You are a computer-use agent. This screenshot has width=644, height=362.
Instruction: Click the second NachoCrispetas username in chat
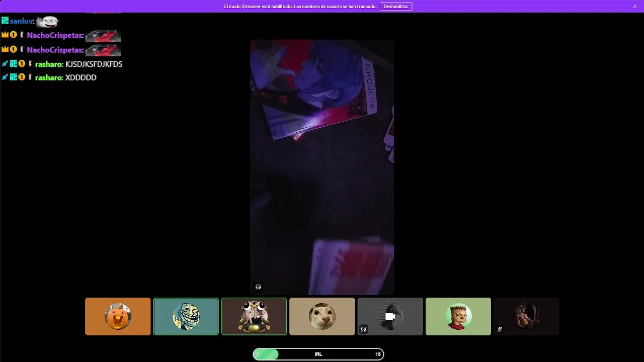click(55, 50)
